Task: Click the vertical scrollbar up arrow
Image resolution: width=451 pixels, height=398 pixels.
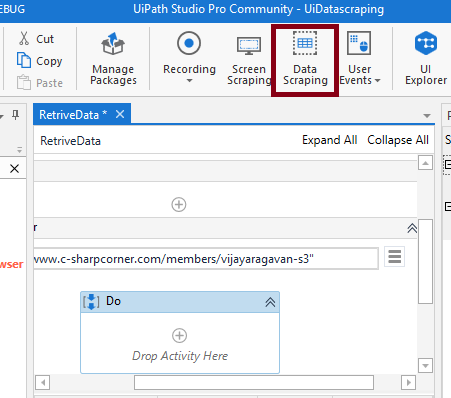Action: coord(425,163)
